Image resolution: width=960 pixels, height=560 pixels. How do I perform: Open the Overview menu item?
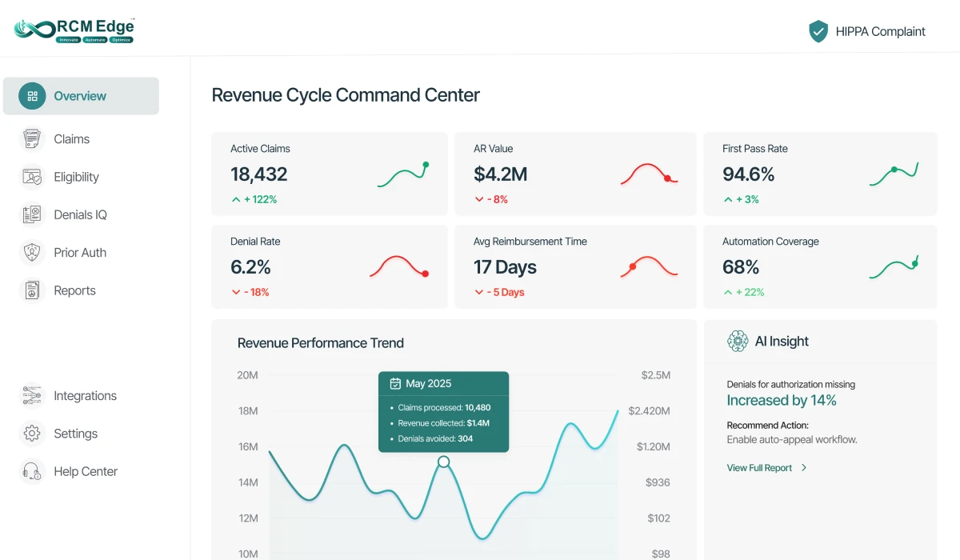81,96
